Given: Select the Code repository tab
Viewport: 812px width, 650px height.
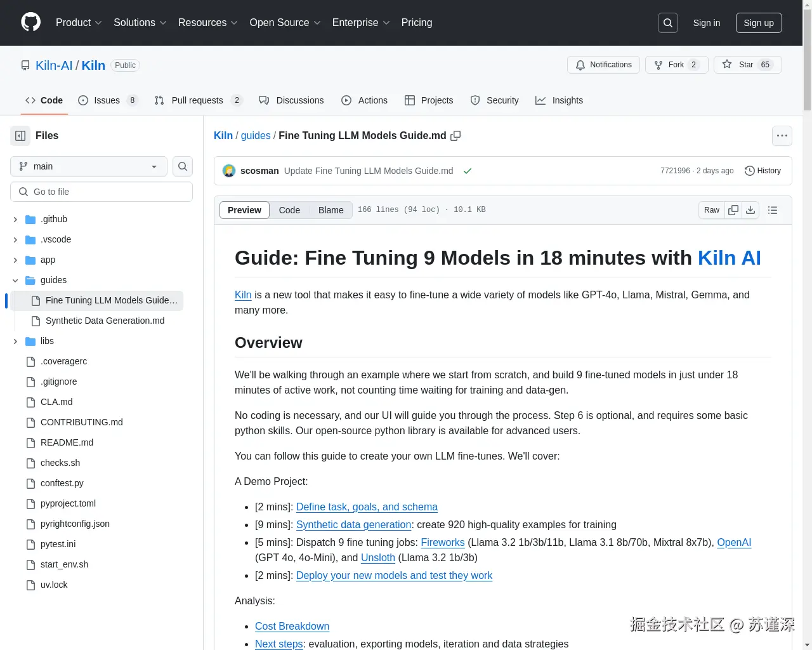Looking at the screenshot, I should tap(44, 100).
